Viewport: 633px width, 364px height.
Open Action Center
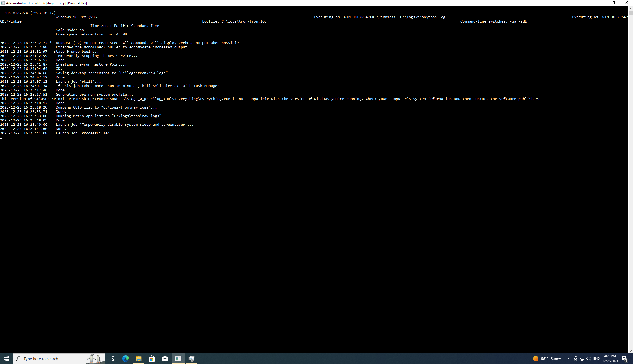625,359
